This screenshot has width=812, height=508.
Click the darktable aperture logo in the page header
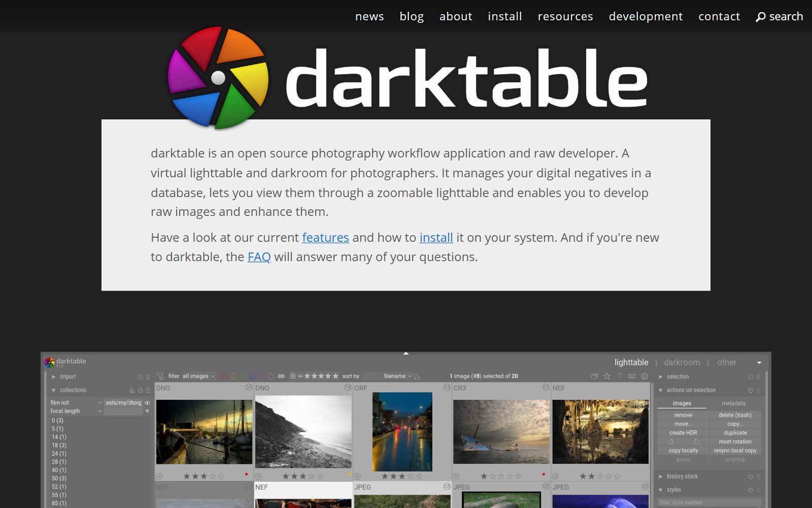218,78
